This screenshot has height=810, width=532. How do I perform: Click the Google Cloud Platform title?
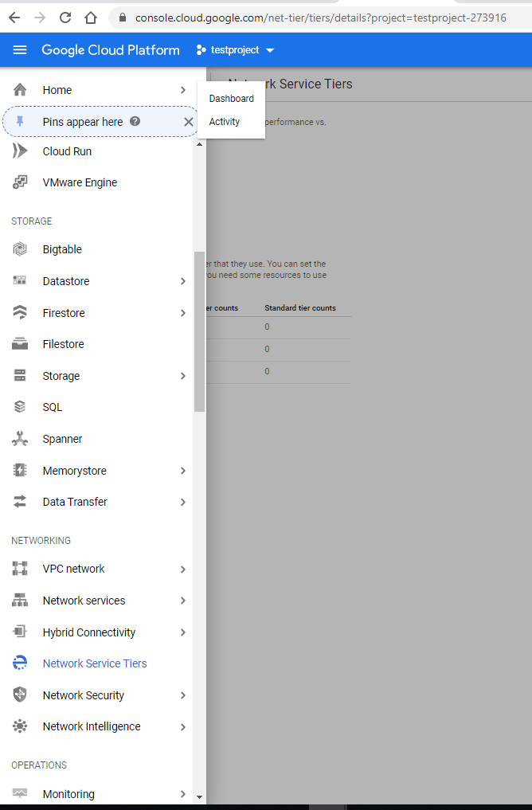click(111, 50)
